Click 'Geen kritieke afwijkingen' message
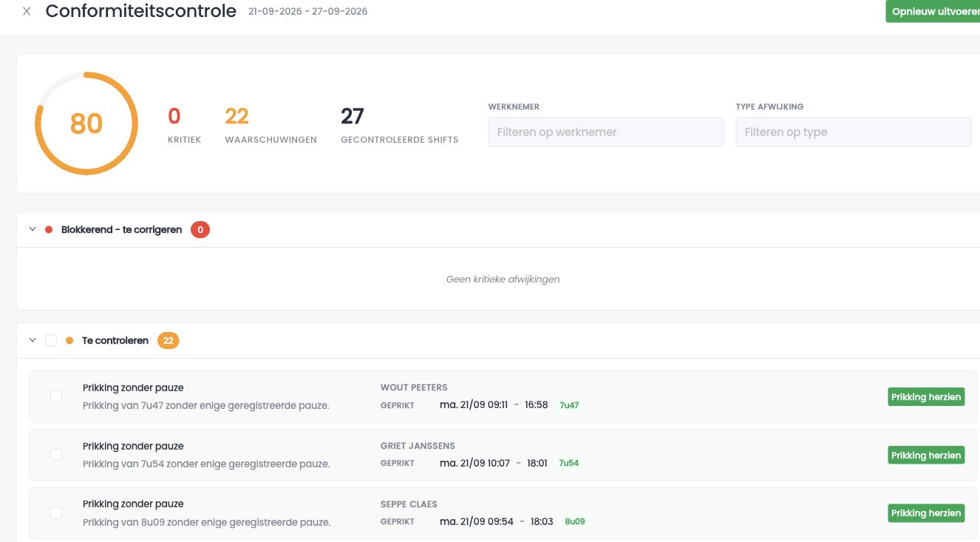This screenshot has height=542, width=980. 503,280
